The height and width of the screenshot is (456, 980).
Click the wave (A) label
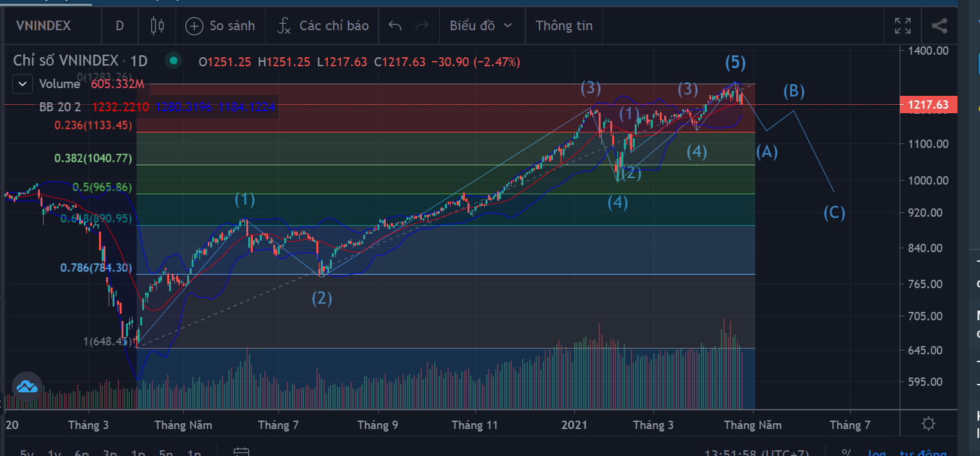point(767,152)
